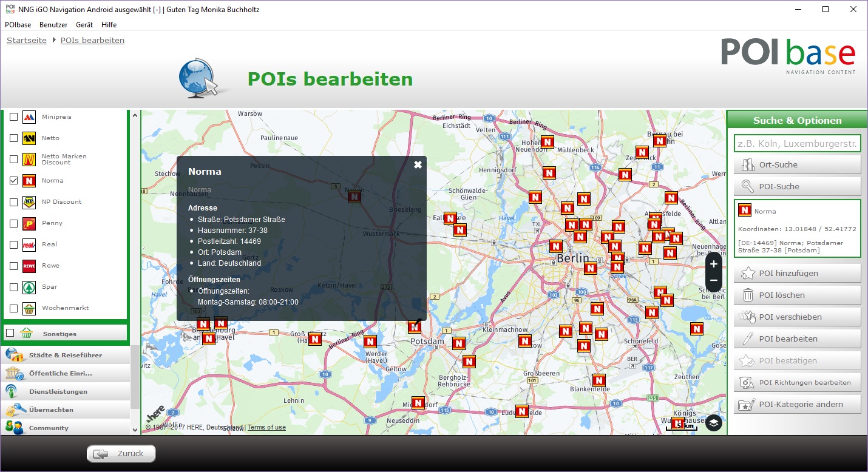Click the Penny brand logo icon
The width and height of the screenshot is (868, 472).
pyautogui.click(x=29, y=223)
